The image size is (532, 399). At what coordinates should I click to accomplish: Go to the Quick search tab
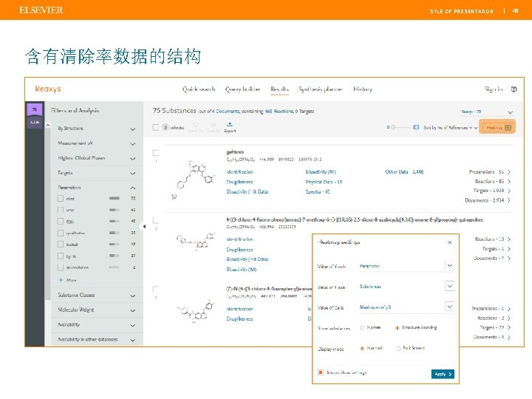(x=199, y=89)
